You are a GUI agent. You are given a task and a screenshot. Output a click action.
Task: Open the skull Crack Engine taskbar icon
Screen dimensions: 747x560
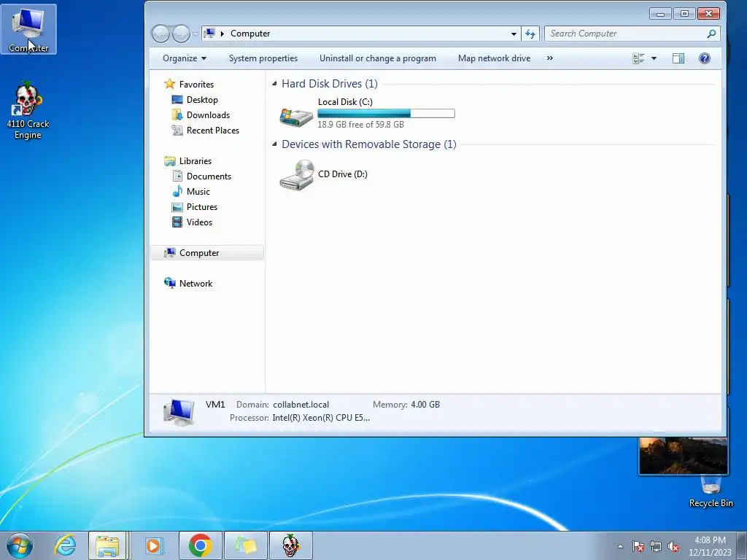[290, 545]
